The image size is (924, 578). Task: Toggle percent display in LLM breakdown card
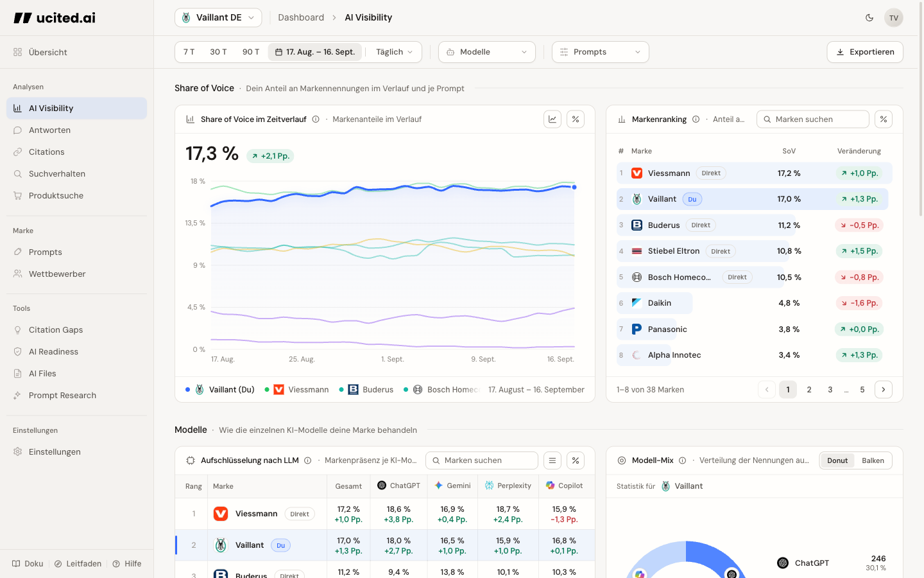click(576, 460)
